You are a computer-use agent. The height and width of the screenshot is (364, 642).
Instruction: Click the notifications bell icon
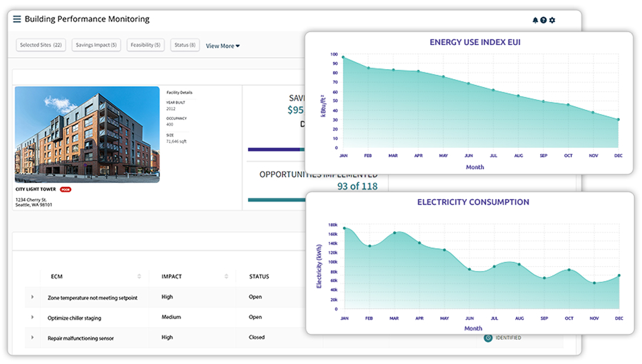(x=535, y=20)
